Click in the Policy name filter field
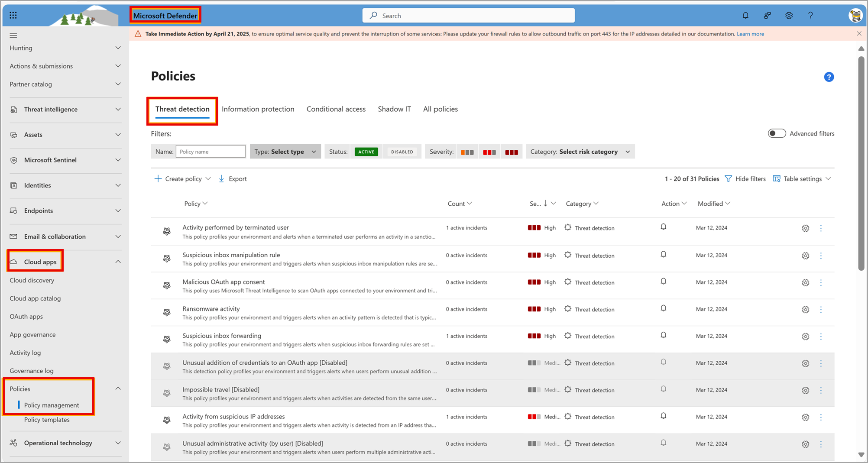Image resolution: width=868 pixels, height=463 pixels. click(211, 152)
